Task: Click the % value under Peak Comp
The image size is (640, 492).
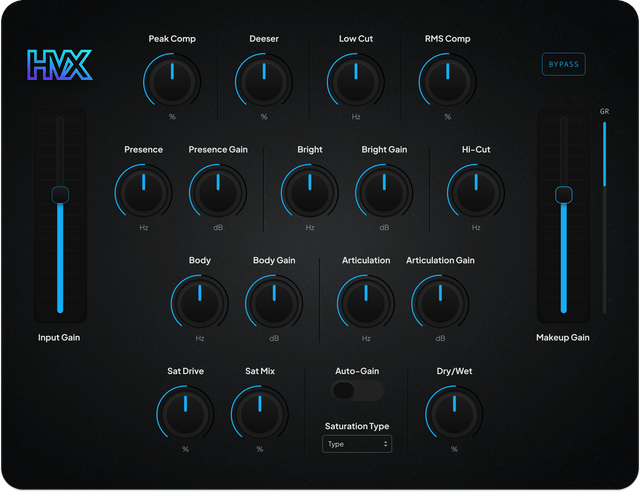Action: pyautogui.click(x=172, y=117)
